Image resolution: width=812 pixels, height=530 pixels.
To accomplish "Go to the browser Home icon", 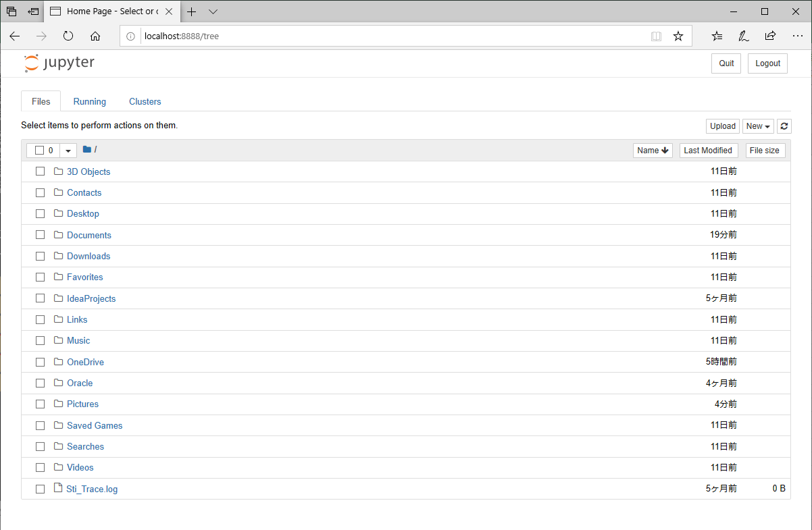I will 95,36.
